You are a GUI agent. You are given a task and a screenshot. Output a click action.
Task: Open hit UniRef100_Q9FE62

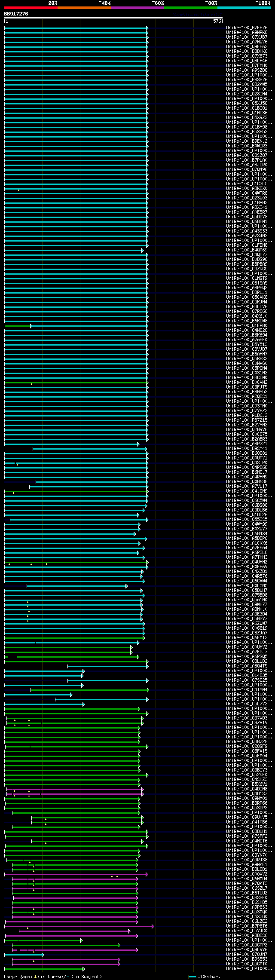pos(247,46)
